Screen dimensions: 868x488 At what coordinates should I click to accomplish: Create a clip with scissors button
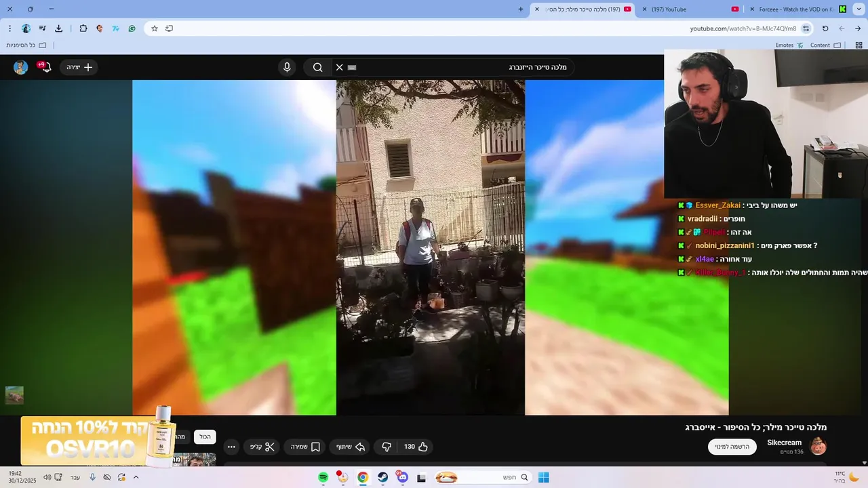pos(262,447)
